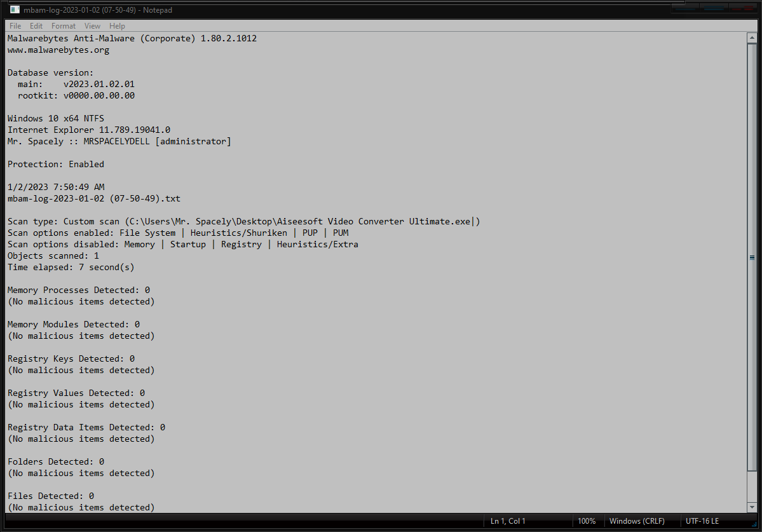Open the View menu
The image size is (762, 532).
click(x=92, y=26)
